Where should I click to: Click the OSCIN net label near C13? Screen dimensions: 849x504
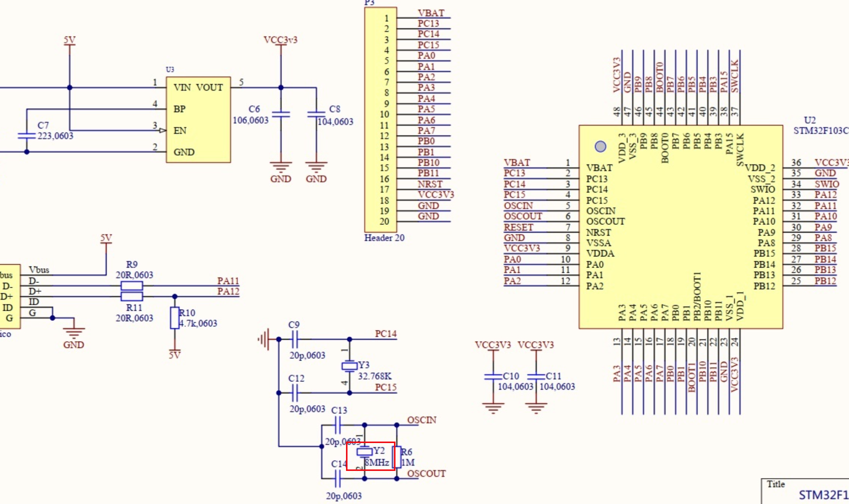click(x=422, y=420)
